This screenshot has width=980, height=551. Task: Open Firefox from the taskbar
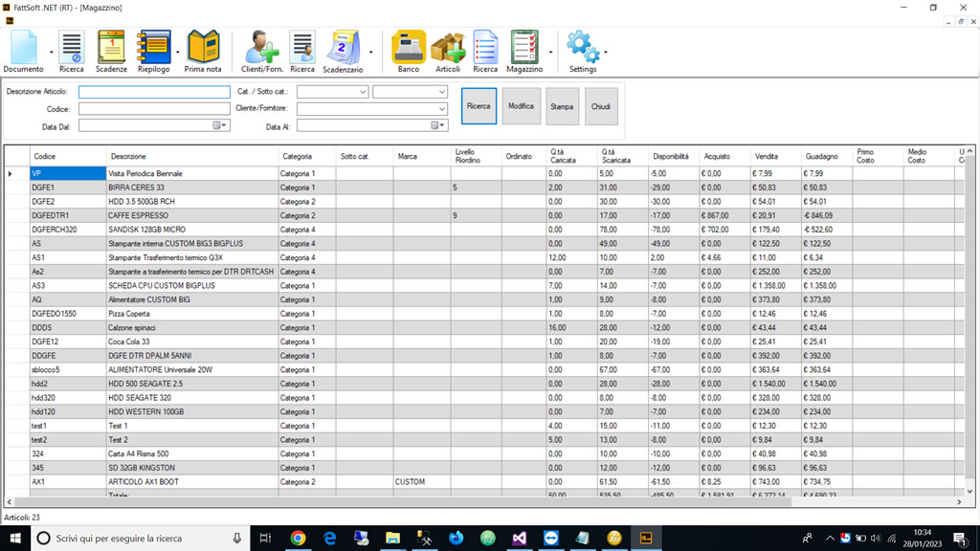pyautogui.click(x=457, y=538)
